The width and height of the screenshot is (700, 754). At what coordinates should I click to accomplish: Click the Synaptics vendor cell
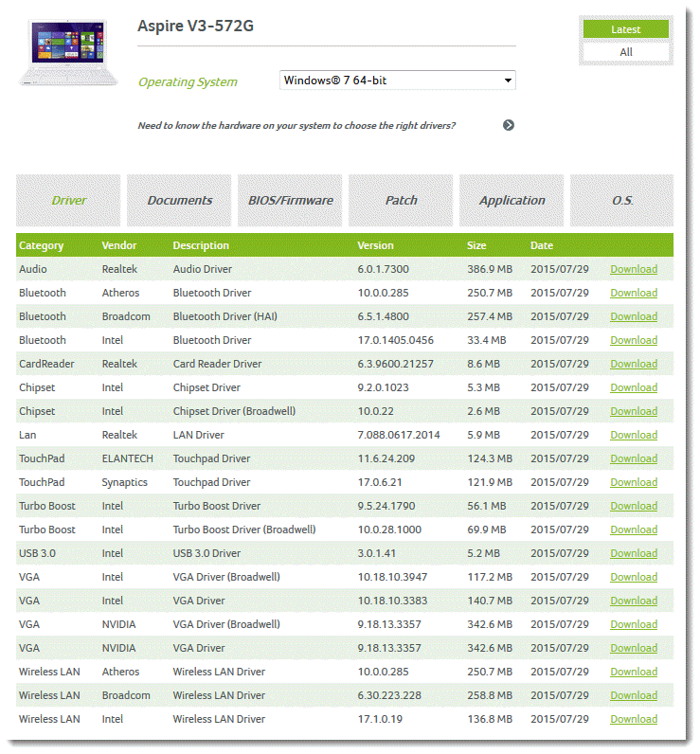click(124, 482)
